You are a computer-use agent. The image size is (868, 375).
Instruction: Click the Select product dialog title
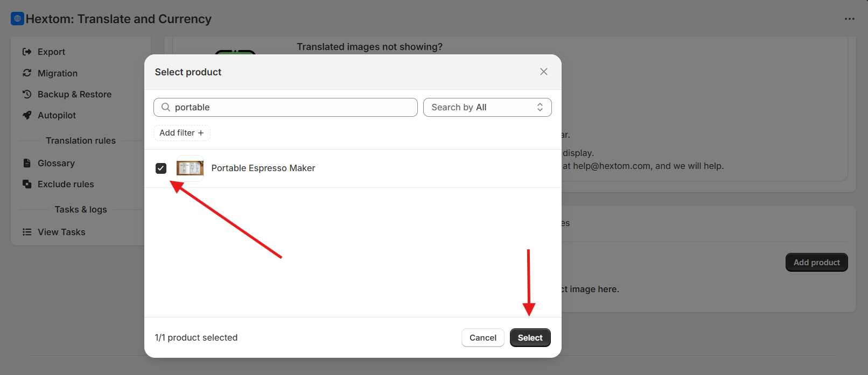188,72
